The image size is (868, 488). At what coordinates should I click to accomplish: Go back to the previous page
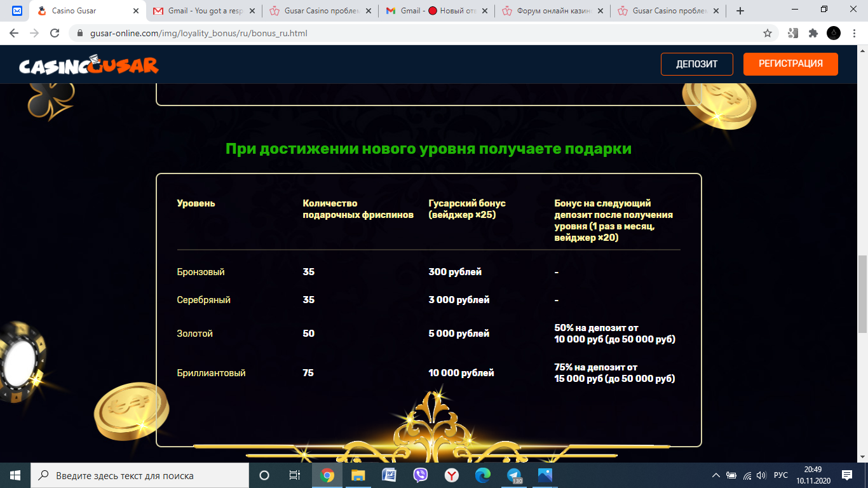tap(14, 33)
